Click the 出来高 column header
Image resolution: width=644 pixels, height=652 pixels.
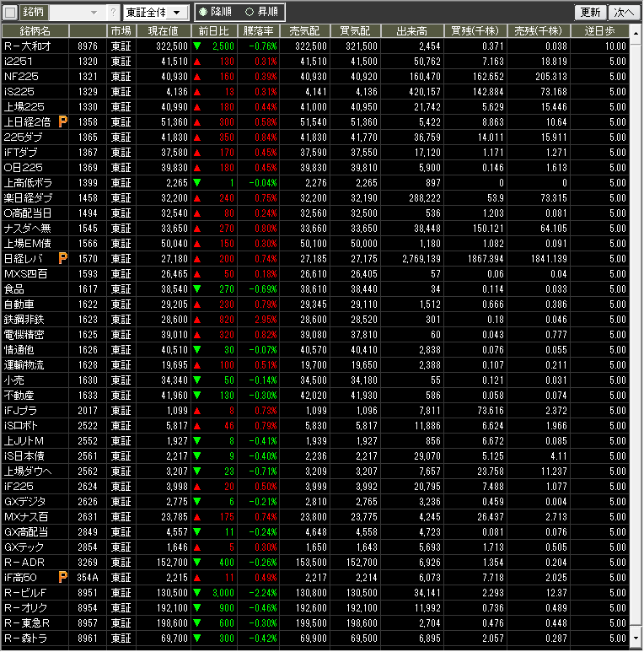point(412,31)
